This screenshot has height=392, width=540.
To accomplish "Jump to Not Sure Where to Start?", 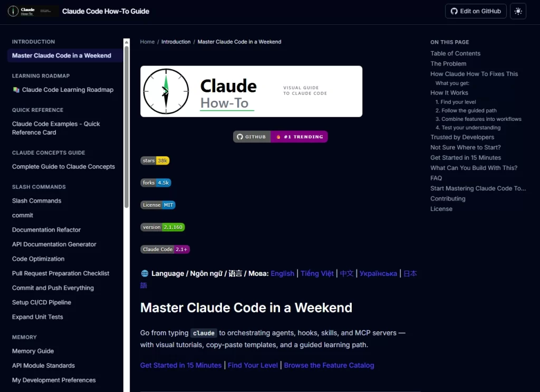I will pyautogui.click(x=466, y=147).
